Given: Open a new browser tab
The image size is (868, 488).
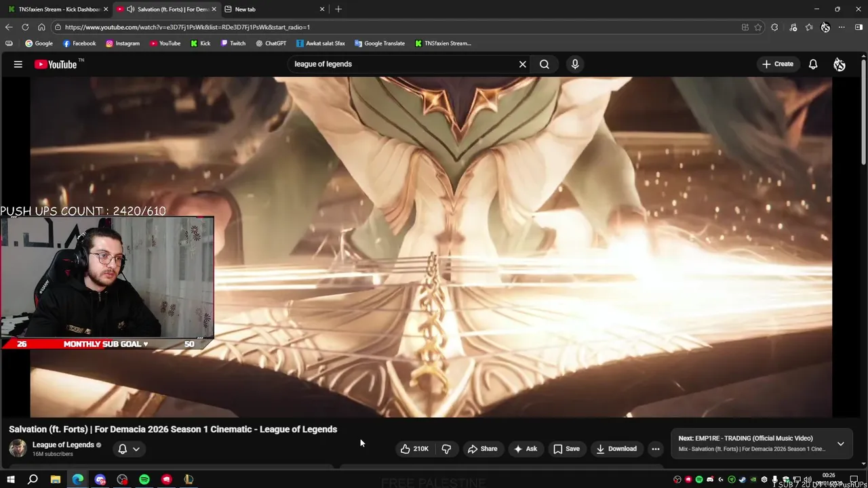Looking at the screenshot, I should tap(338, 9).
